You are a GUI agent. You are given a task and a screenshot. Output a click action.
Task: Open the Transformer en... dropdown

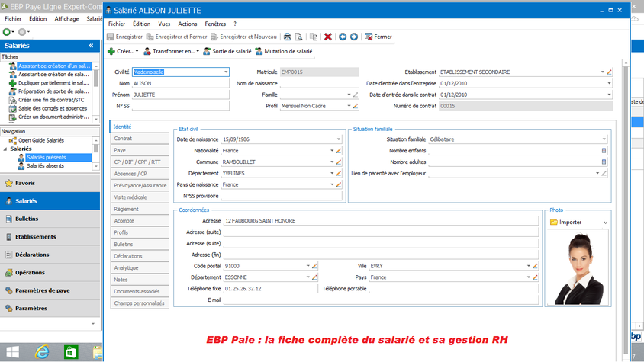pos(171,51)
